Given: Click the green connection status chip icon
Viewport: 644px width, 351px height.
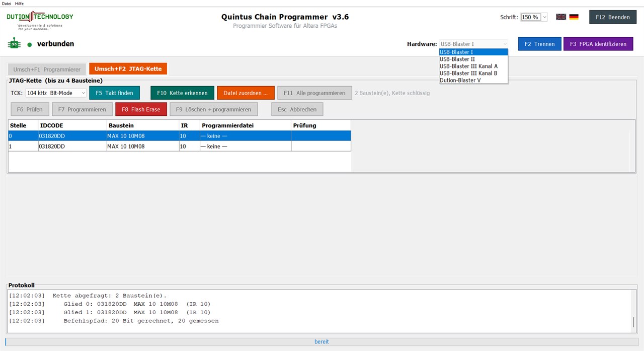Looking at the screenshot, I should pos(14,44).
